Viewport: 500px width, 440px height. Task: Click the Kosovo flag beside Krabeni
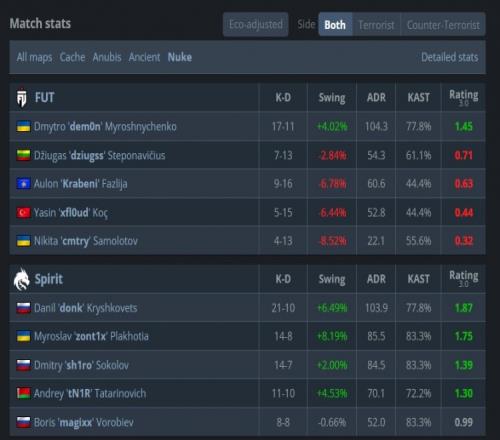[24, 184]
